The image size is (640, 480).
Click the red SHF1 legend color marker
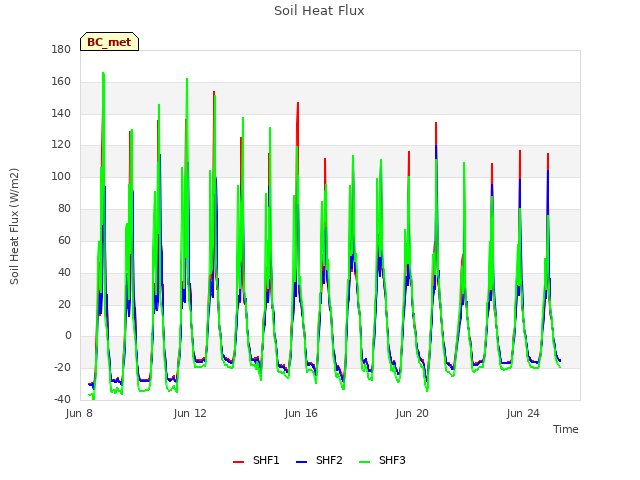point(238,462)
